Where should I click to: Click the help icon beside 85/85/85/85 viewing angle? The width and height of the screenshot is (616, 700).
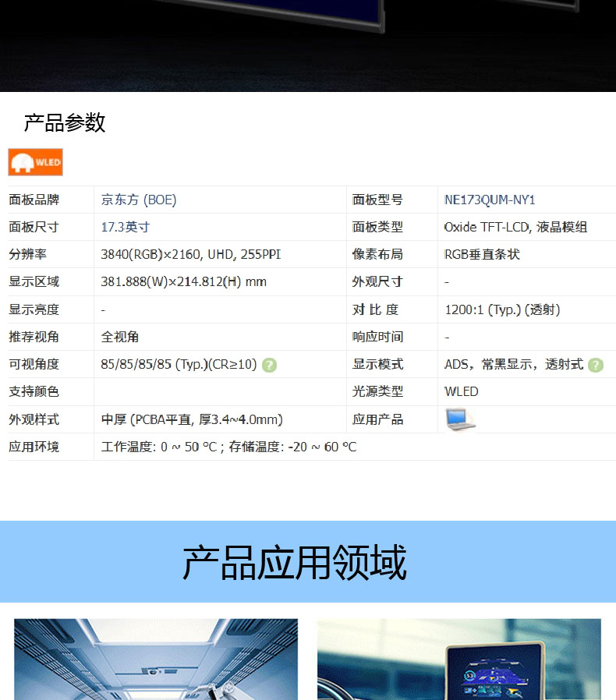click(269, 365)
